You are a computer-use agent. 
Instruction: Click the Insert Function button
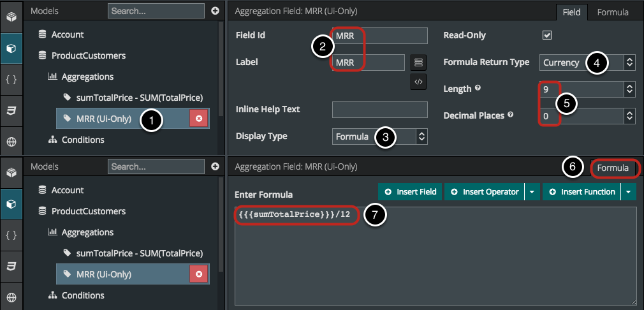(x=582, y=191)
